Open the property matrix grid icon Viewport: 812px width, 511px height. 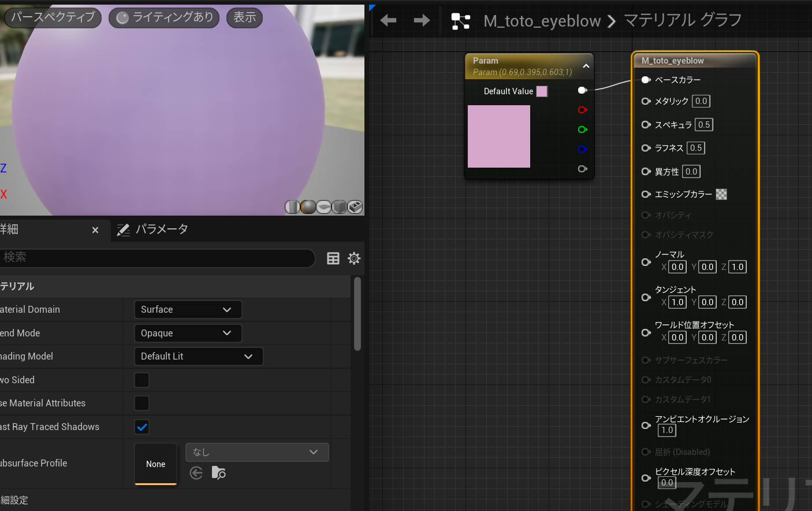333,258
